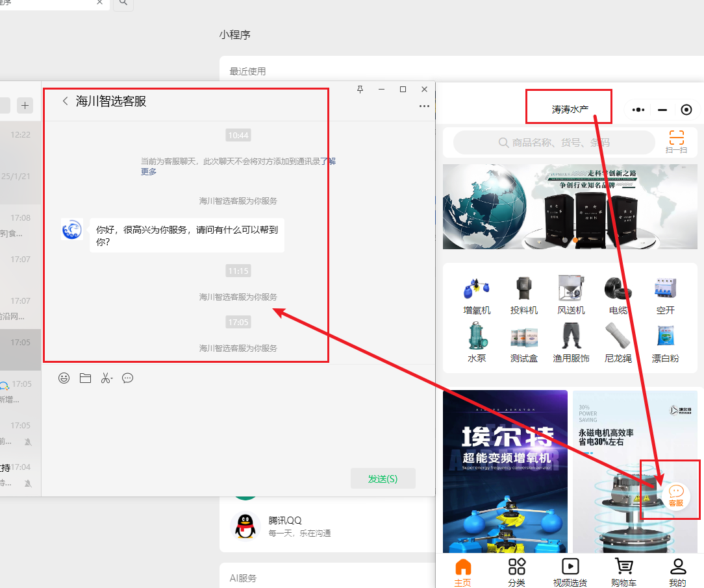Viewport: 704px width, 588px height.
Task: Select the highlighted 17:05 conversation
Action: tap(20, 350)
